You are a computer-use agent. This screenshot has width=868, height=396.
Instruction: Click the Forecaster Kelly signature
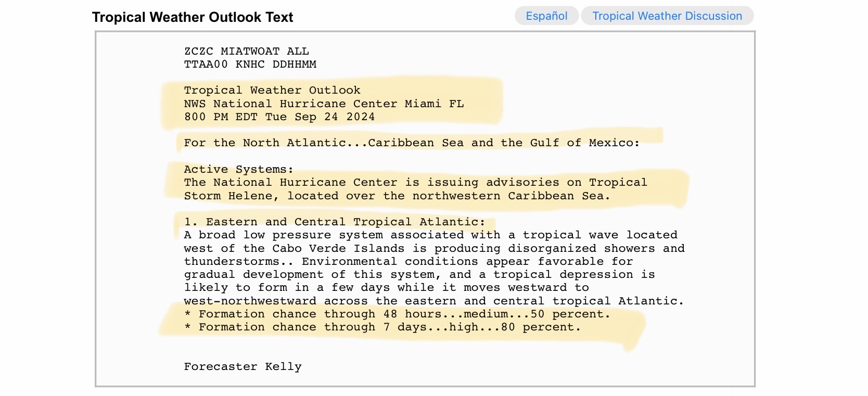(243, 366)
